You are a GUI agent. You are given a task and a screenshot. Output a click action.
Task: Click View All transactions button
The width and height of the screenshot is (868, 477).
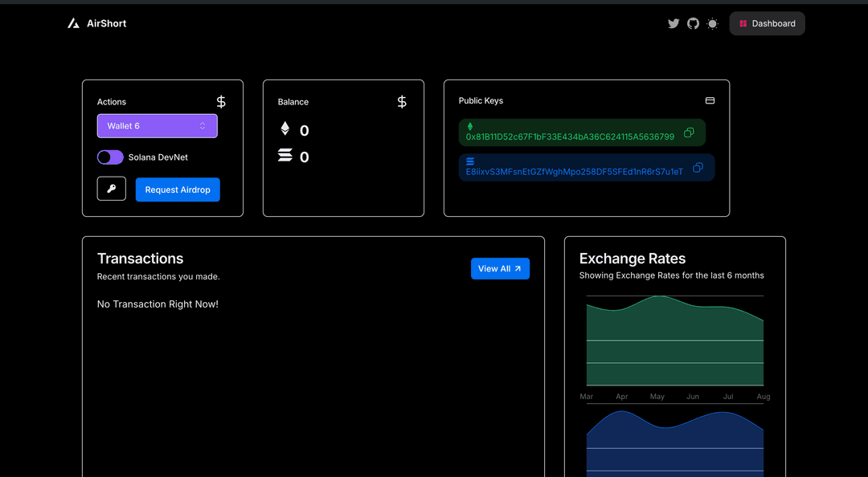tap(500, 269)
